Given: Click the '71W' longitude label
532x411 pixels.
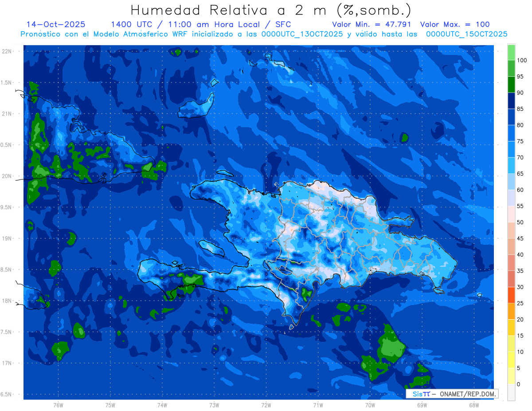Looking at the screenshot, I should click(x=318, y=405).
